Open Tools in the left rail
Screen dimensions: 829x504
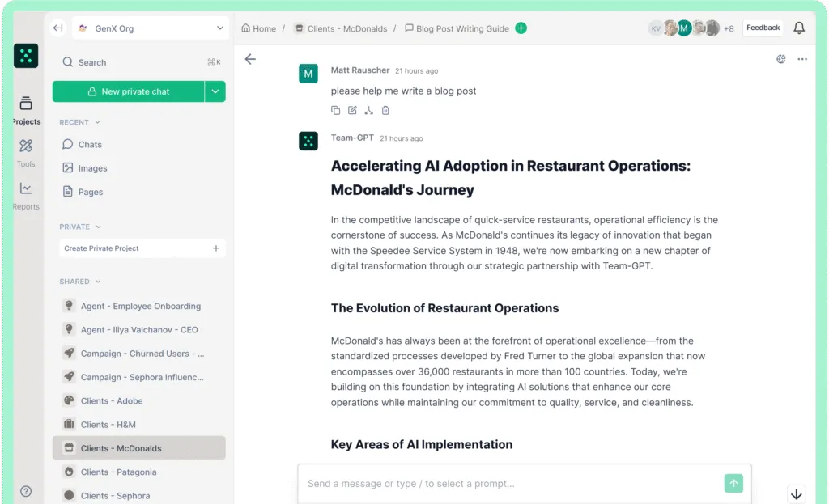[26, 153]
